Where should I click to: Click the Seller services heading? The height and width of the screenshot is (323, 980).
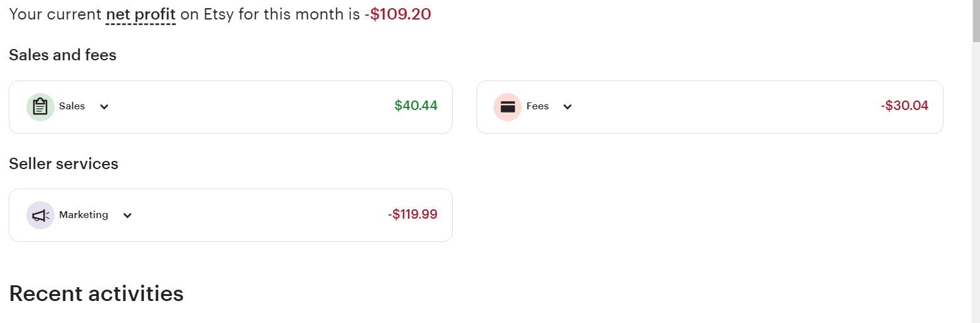click(63, 164)
